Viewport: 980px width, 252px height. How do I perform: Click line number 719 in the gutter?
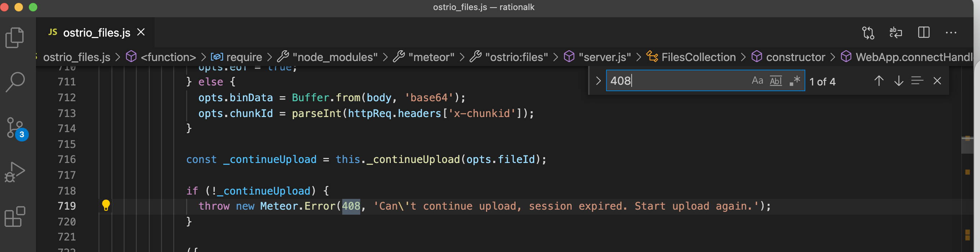67,206
